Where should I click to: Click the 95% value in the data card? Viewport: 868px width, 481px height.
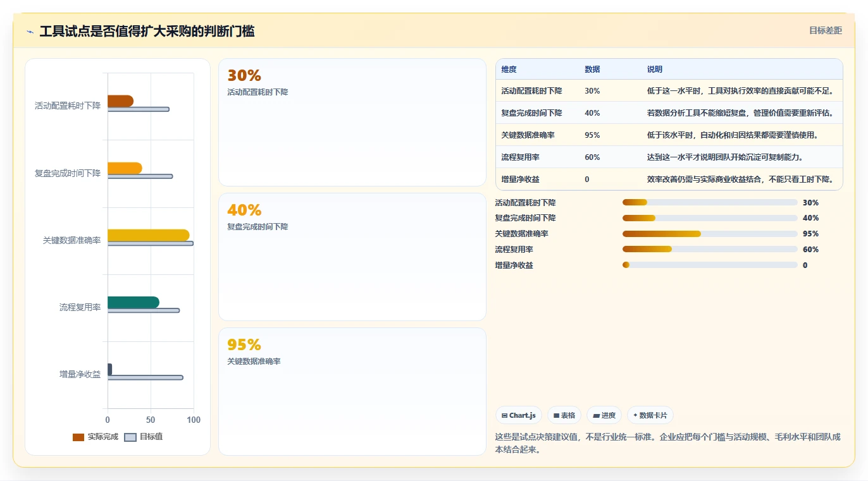244,344
